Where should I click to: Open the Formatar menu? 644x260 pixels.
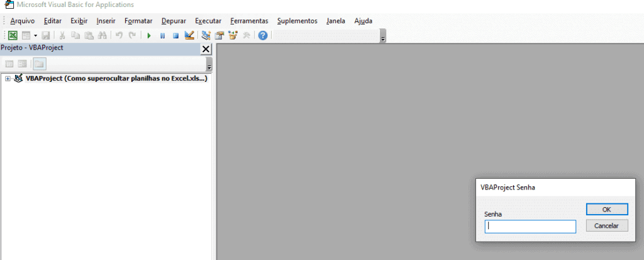138,21
